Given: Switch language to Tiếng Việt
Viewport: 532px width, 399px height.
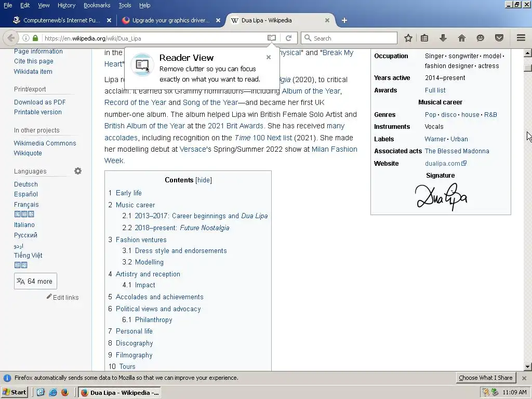Looking at the screenshot, I should (28, 256).
